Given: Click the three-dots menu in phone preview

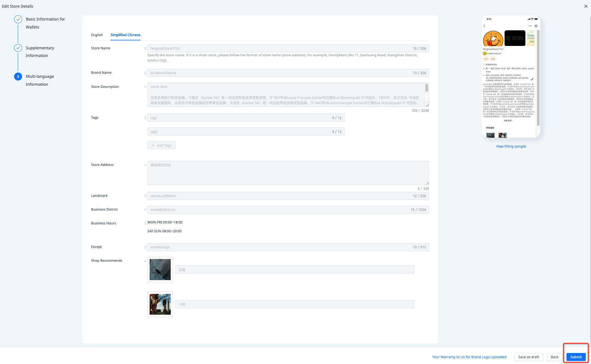Looking at the screenshot, I should (530, 26).
